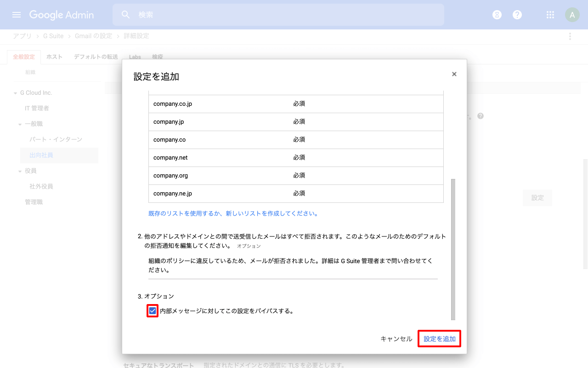Click the 設定 button behind dialog
This screenshot has height=368, width=588.
[x=537, y=198]
